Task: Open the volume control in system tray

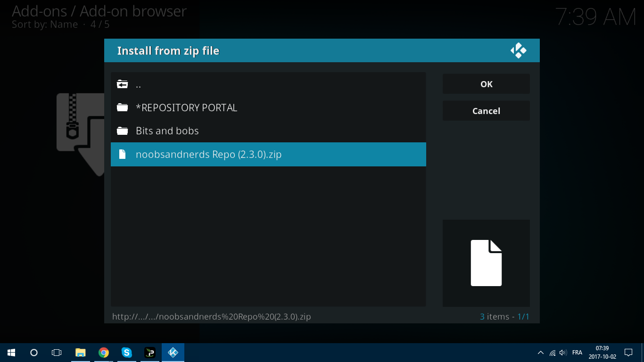Action: tap(562, 353)
